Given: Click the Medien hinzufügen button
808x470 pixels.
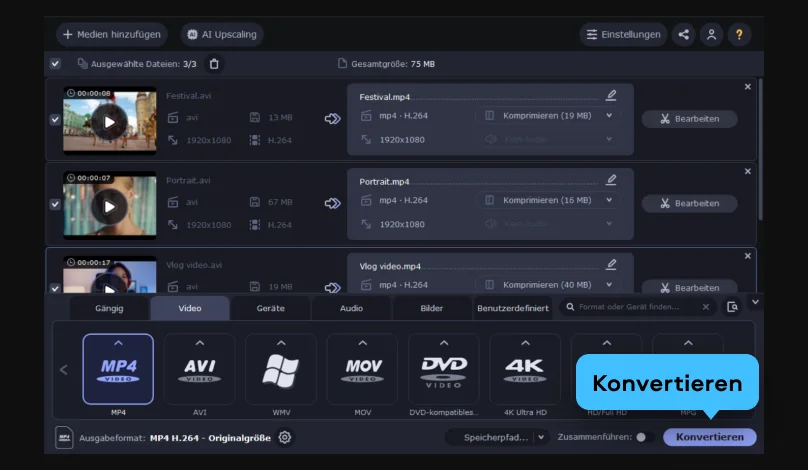Looking at the screenshot, I should [x=112, y=35].
